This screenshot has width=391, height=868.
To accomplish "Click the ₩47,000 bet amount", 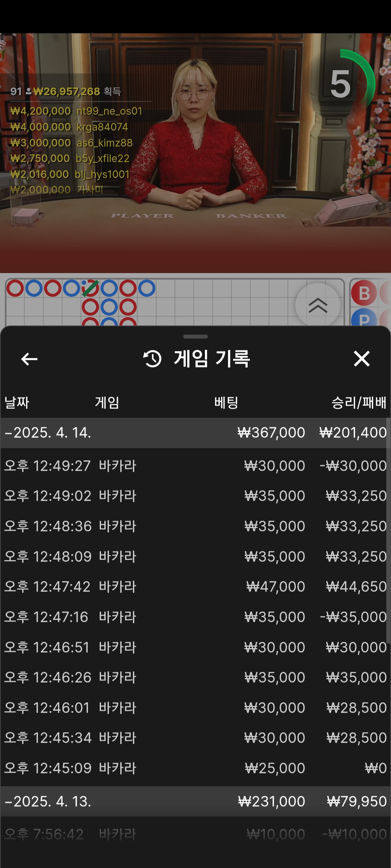I will click(276, 587).
